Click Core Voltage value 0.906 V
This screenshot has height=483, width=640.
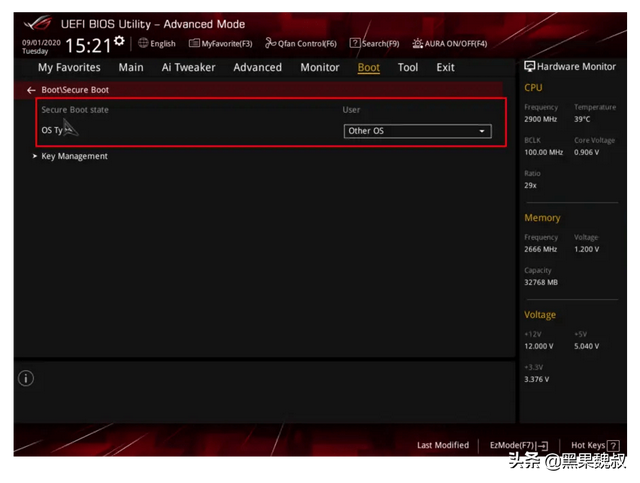587,152
